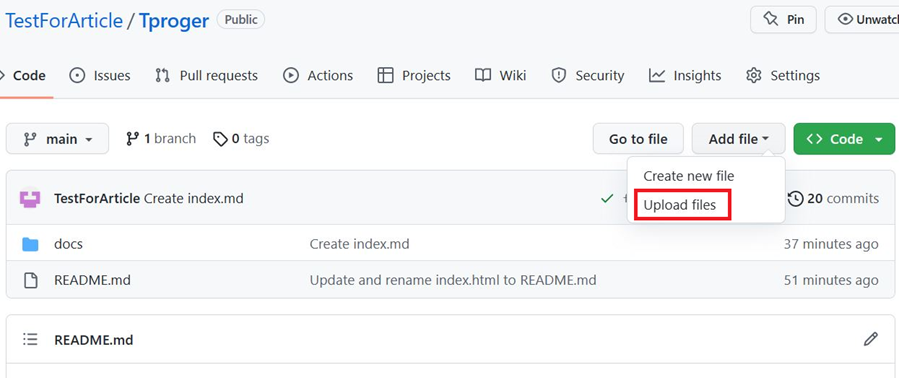Click the README.md file icon
This screenshot has width=899, height=378.
click(x=30, y=280)
